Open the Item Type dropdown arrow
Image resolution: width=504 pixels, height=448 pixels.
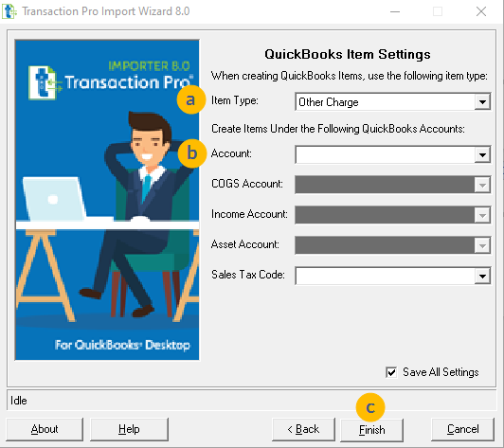point(482,102)
